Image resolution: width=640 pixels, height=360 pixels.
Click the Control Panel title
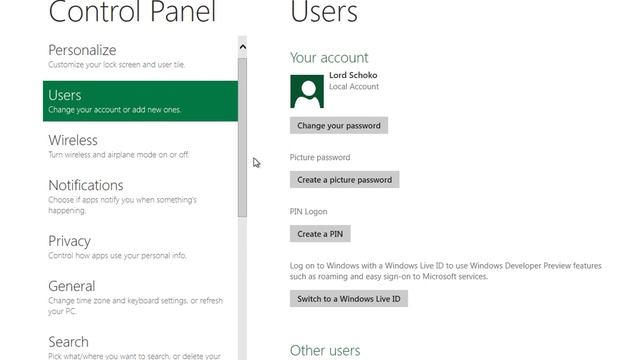point(132,11)
